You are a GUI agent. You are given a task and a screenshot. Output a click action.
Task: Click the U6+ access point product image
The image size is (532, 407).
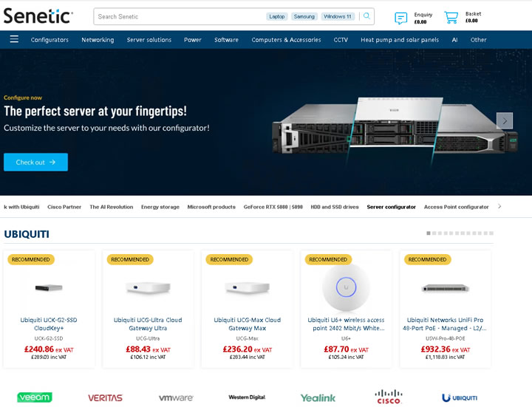click(346, 287)
